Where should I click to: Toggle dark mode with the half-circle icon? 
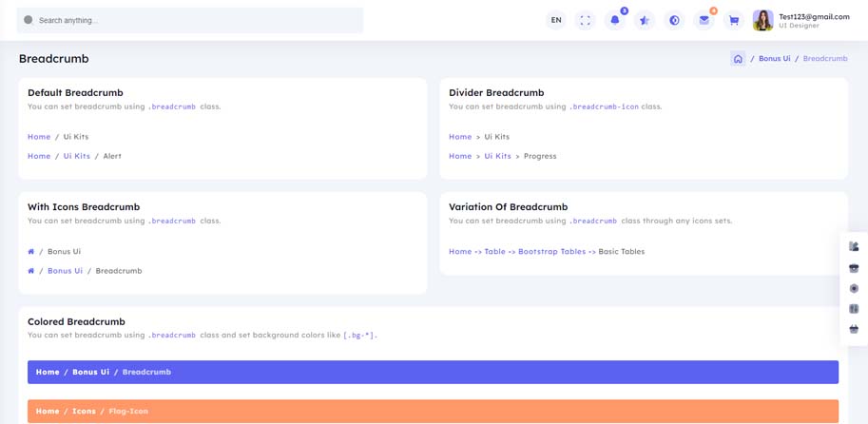(674, 20)
